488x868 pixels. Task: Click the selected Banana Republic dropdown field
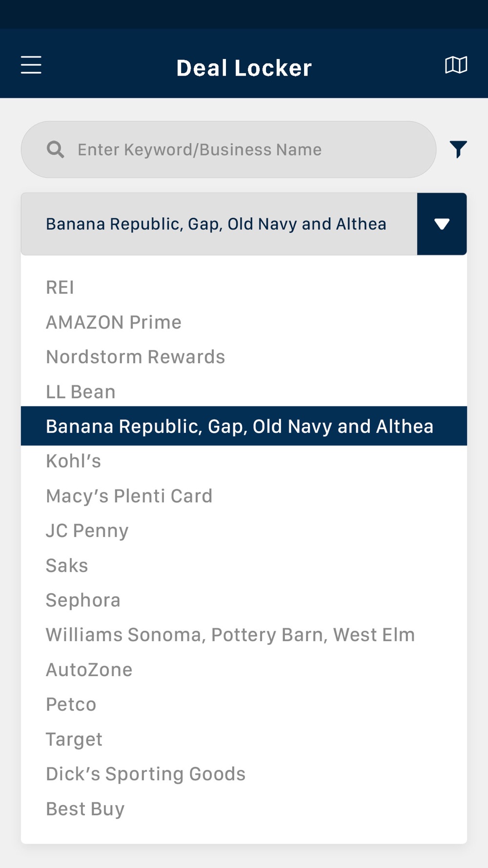point(219,224)
